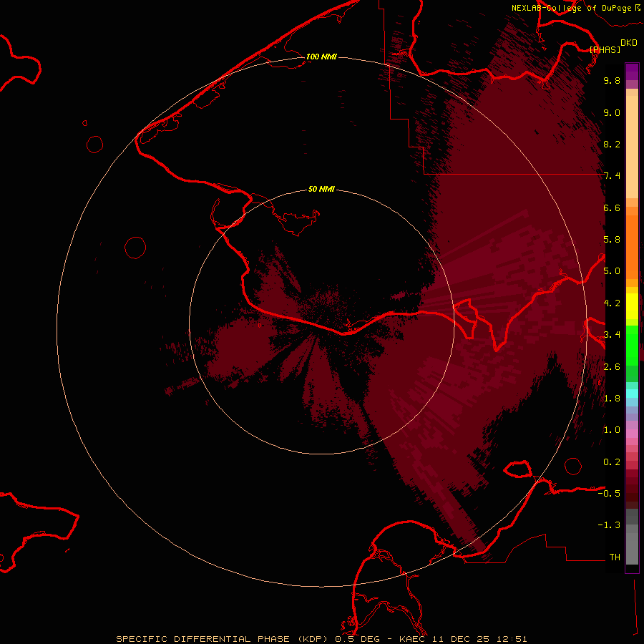This screenshot has width=644, height=644.
Task: Pick the bright yellow band of color scale
Action: click(x=632, y=306)
